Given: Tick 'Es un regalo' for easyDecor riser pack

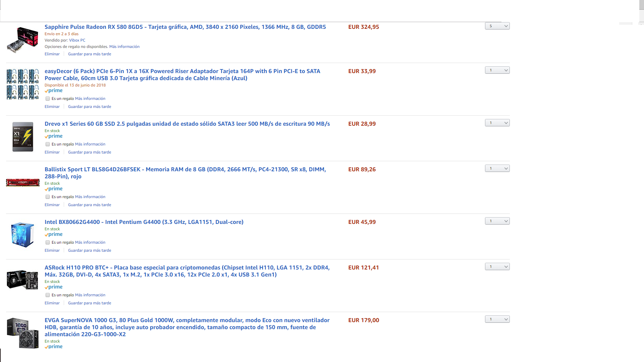Looking at the screenshot, I should [x=48, y=99].
